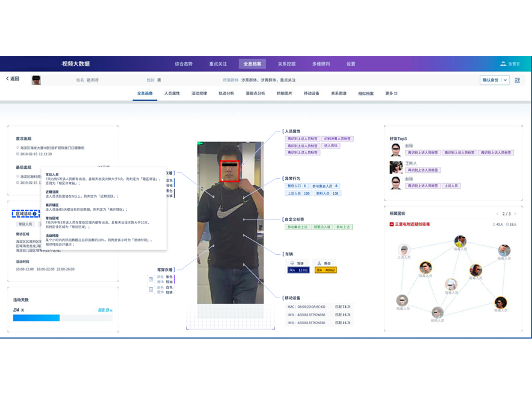Click the clock icon beside 2018-02-15 12:12:20

[17, 154]
